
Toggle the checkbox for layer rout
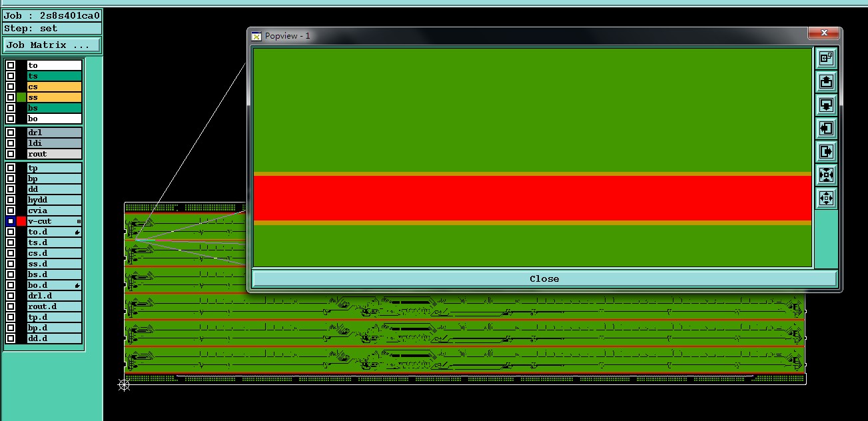point(11,154)
